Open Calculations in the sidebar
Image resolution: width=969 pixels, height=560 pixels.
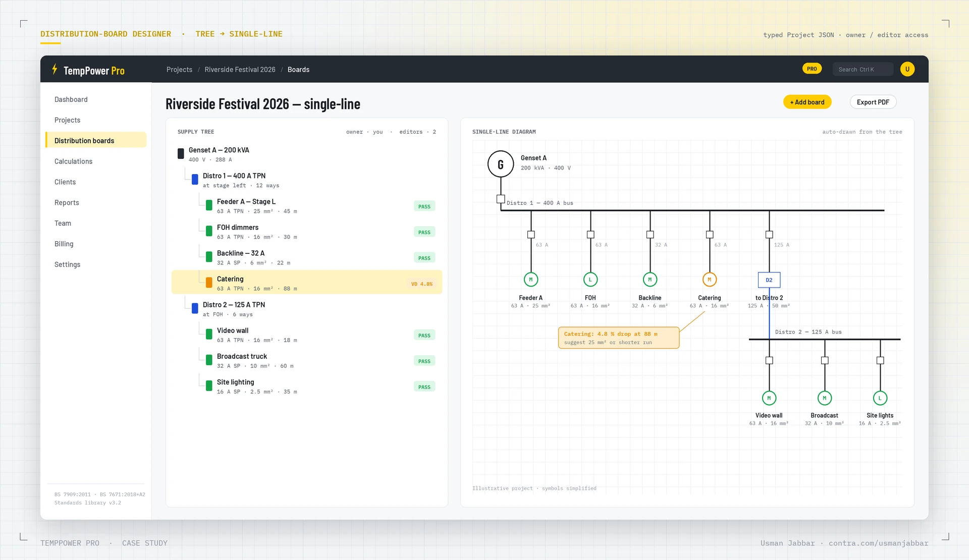click(x=73, y=161)
